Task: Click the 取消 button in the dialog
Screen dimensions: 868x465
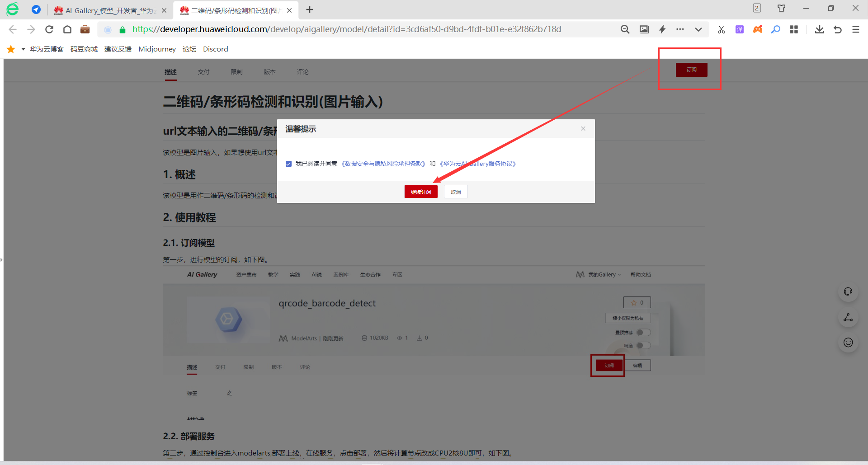Action: click(456, 192)
